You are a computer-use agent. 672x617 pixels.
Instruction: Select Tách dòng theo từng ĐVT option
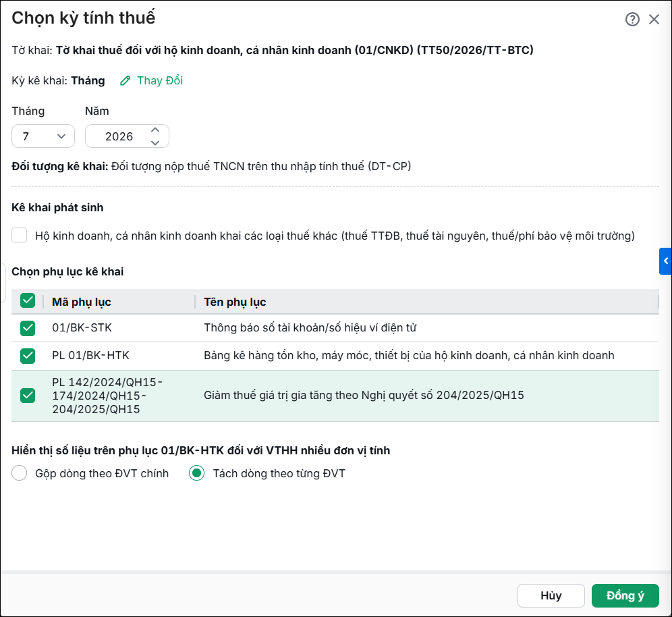tap(197, 473)
